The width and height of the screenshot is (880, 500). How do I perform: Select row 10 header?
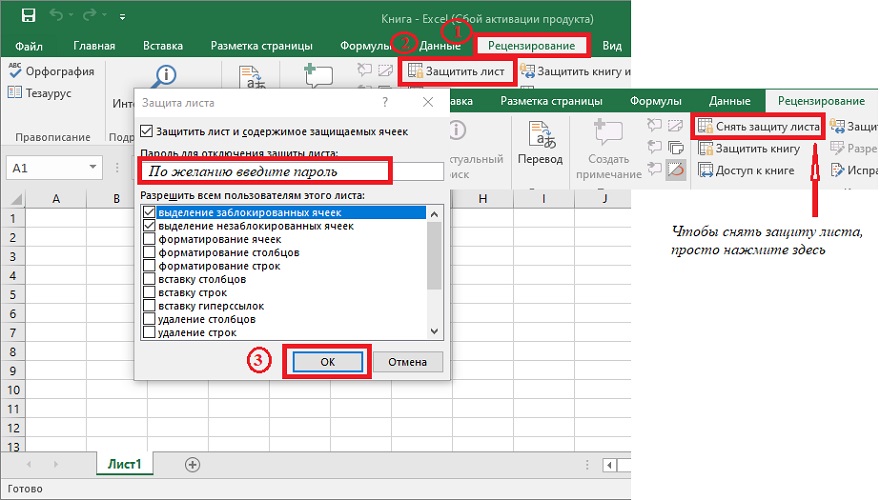click(x=13, y=390)
